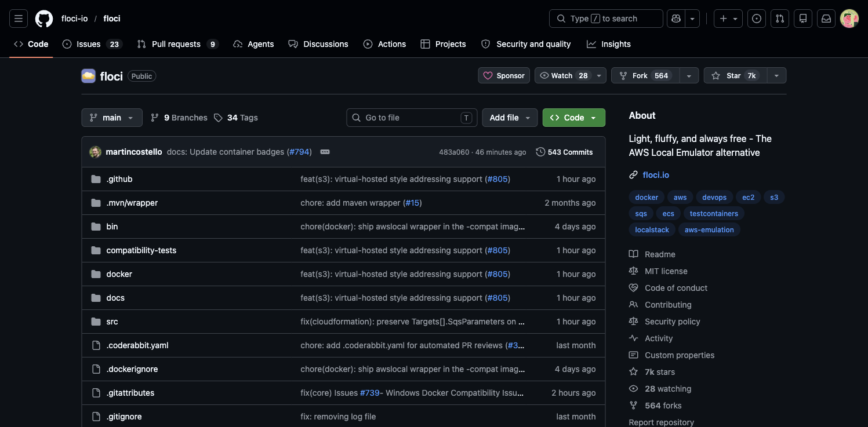Open the Projects tab
868x427 pixels.
(x=443, y=44)
